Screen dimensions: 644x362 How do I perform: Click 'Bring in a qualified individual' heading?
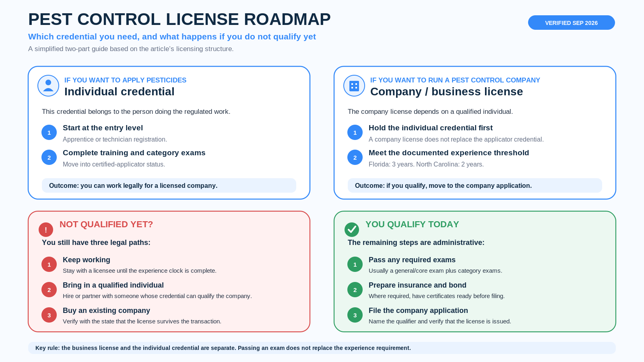point(113,285)
